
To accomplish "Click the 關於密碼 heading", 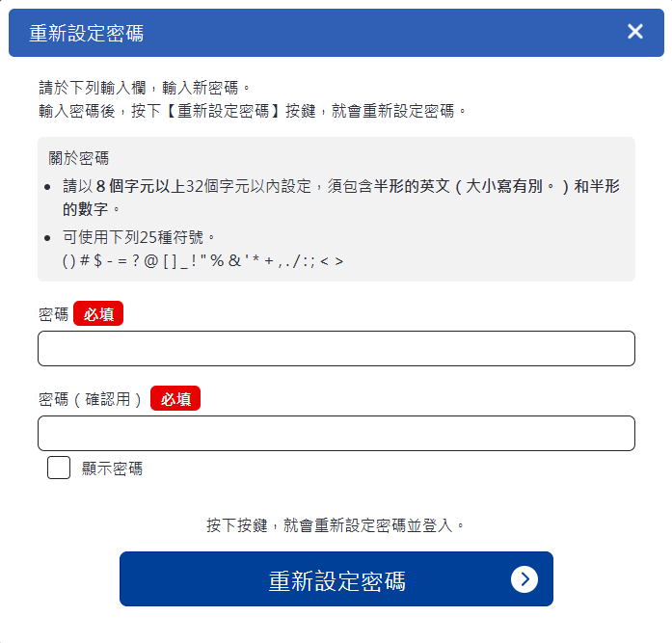I will 79,158.
